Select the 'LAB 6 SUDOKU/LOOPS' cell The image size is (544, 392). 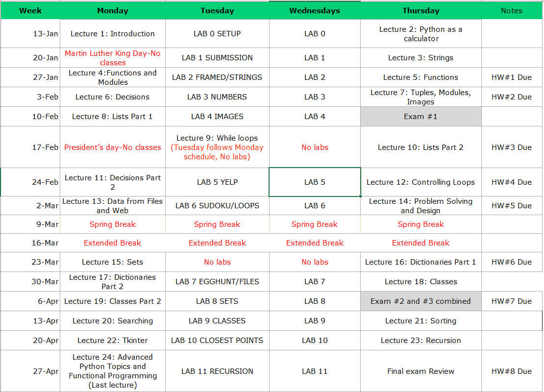pos(217,206)
